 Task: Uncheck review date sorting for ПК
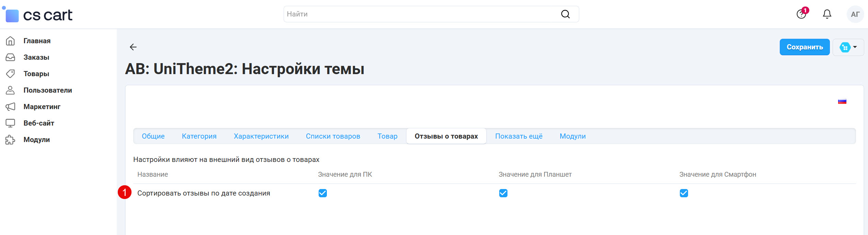323,193
